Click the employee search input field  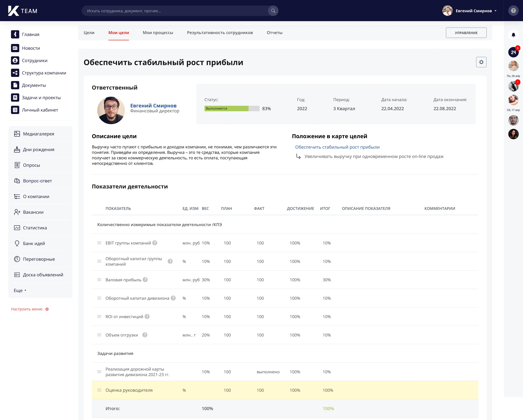coord(175,11)
